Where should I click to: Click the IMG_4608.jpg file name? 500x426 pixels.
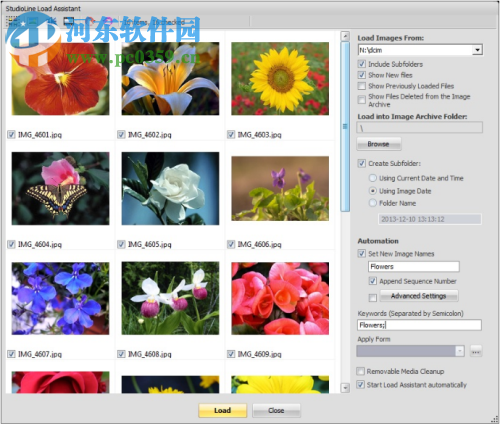[x=150, y=354]
